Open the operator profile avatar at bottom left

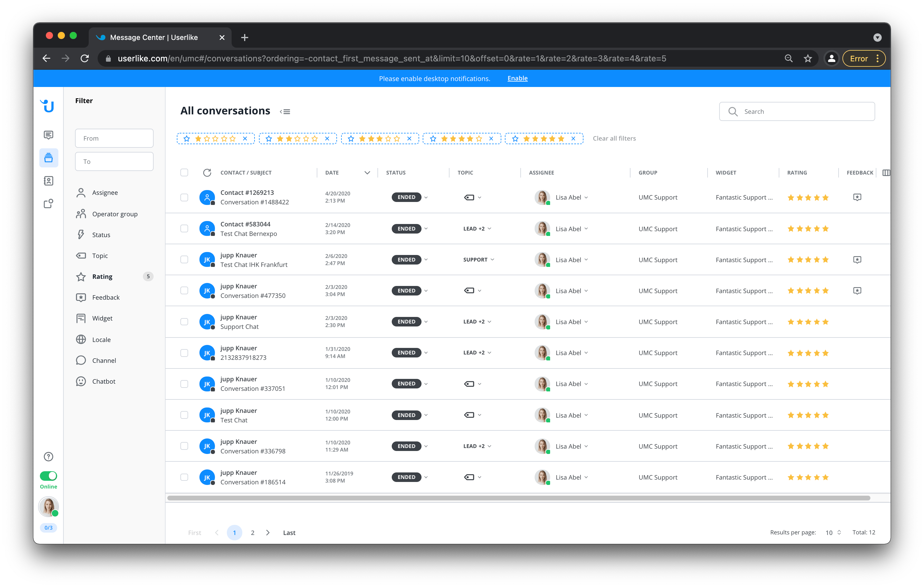(x=48, y=507)
